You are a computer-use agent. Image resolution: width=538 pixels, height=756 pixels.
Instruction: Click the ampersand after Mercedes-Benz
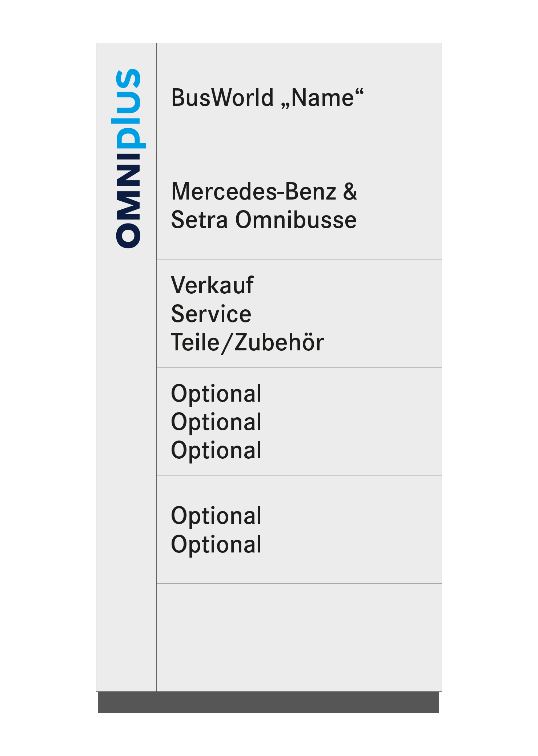tap(350, 192)
